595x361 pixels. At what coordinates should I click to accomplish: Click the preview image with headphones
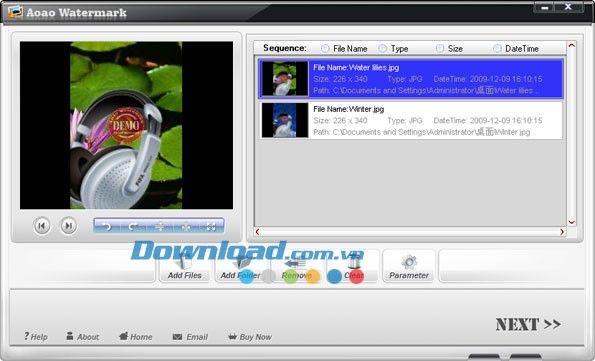pos(126,125)
